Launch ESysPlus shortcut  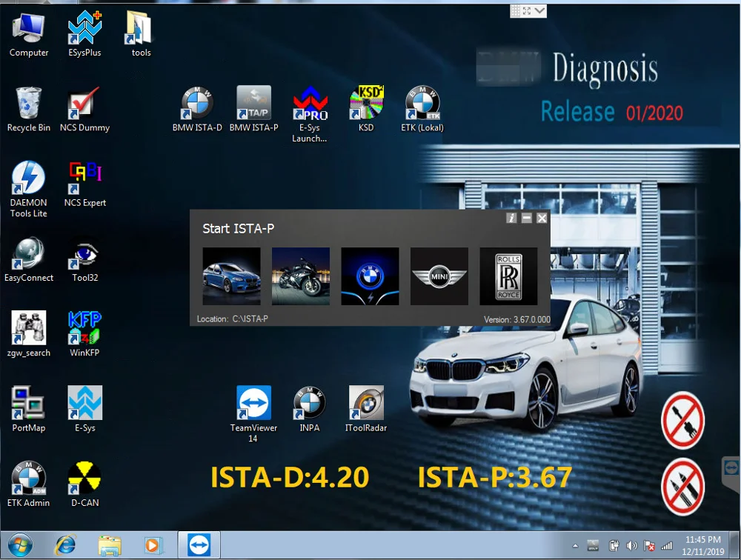[84, 34]
